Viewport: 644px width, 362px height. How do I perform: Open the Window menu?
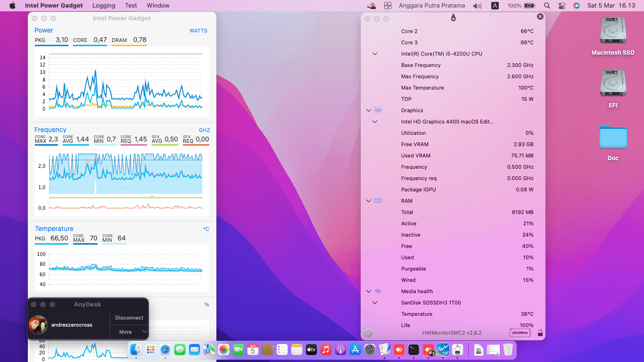click(x=158, y=6)
